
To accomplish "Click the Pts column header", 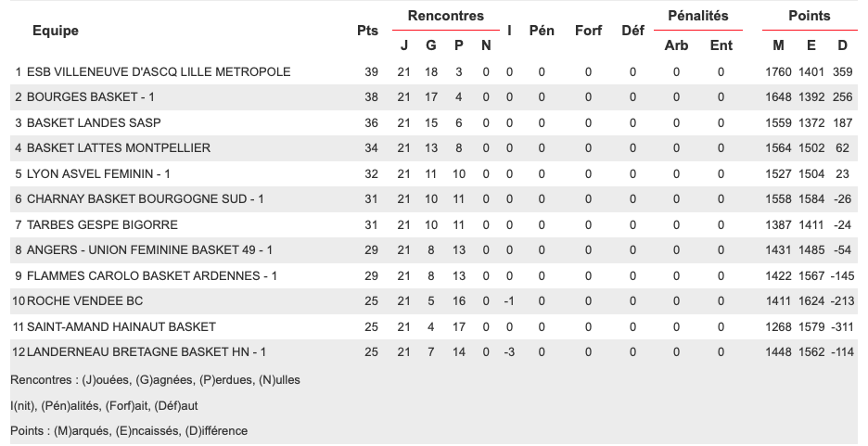I will pyautogui.click(x=367, y=31).
